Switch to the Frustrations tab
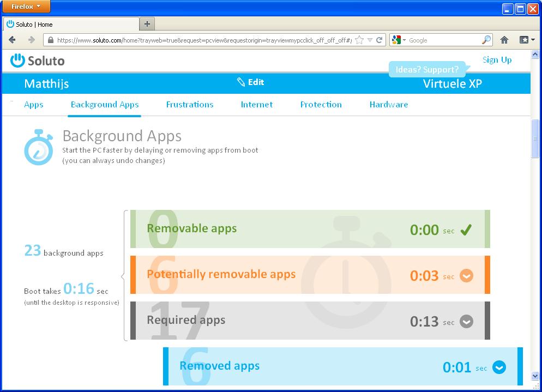The width and height of the screenshot is (542, 392). (x=190, y=105)
